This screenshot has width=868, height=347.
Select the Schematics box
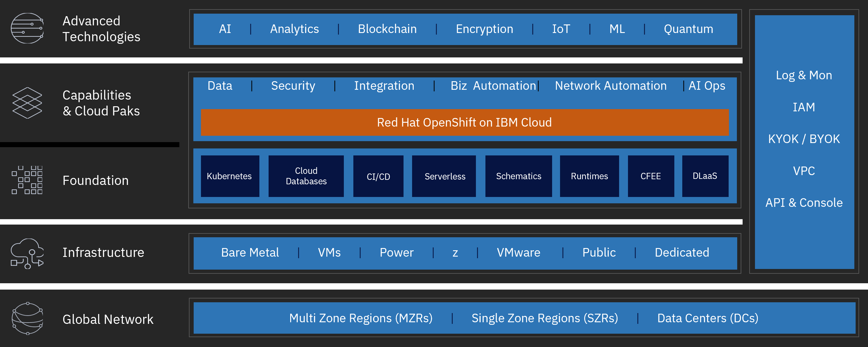[518, 176]
